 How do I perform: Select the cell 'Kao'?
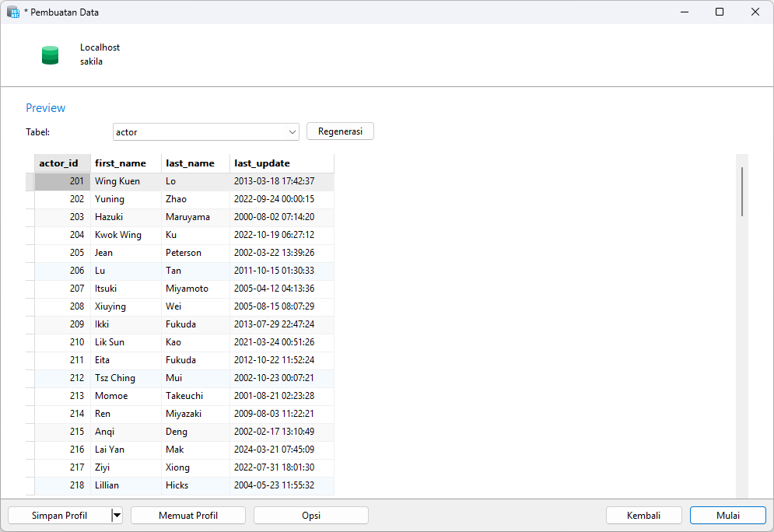(195, 342)
